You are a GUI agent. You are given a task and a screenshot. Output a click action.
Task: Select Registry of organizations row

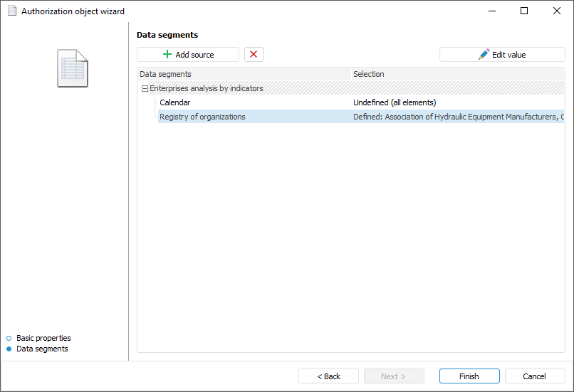click(202, 117)
